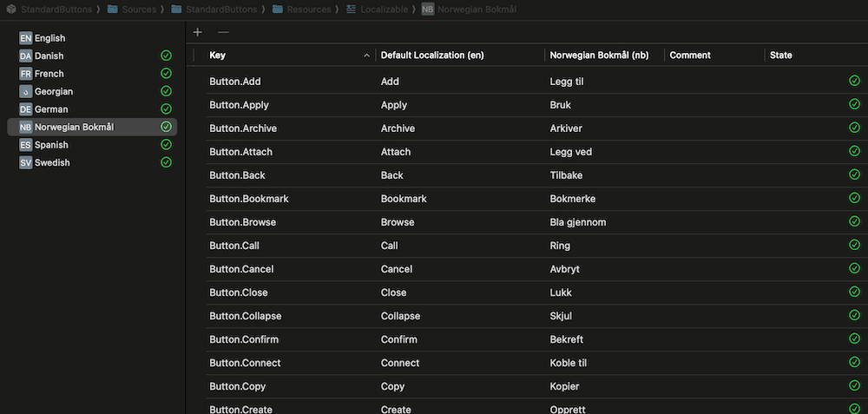
Task: Open Sources in the breadcrumb path
Action: pyautogui.click(x=139, y=10)
